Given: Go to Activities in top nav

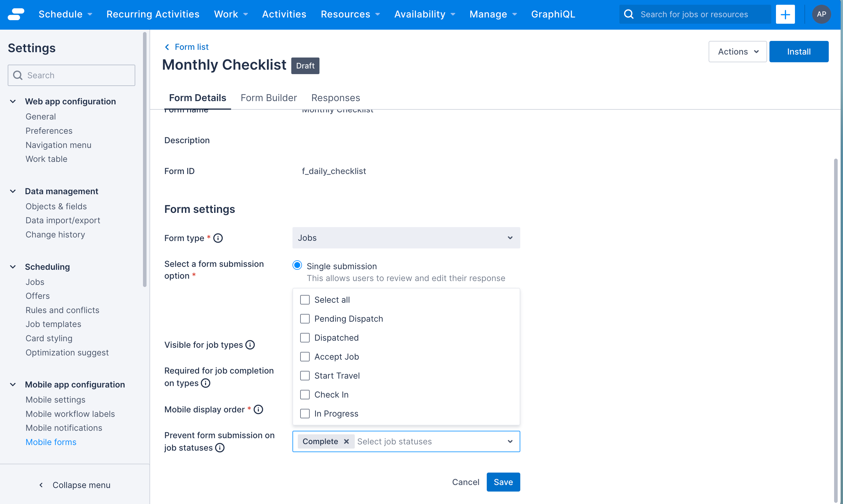Looking at the screenshot, I should click(x=284, y=14).
